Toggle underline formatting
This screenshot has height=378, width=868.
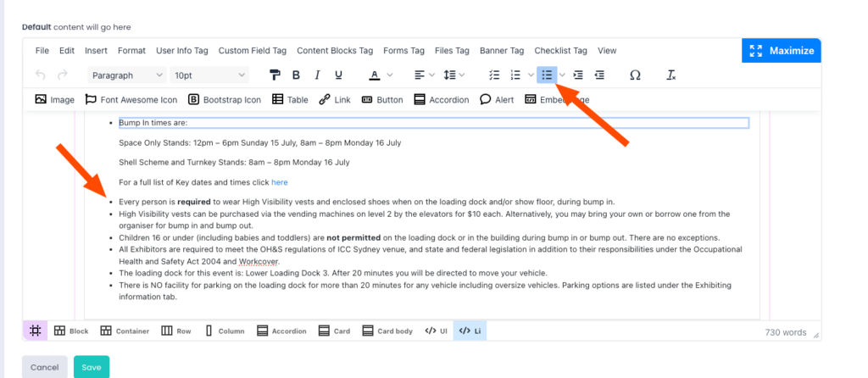pyautogui.click(x=339, y=75)
